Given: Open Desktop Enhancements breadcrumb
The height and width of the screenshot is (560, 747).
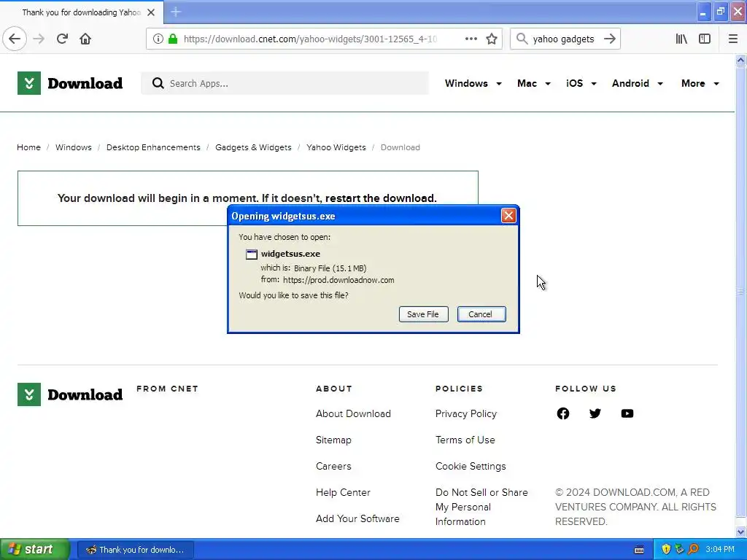Looking at the screenshot, I should (153, 147).
